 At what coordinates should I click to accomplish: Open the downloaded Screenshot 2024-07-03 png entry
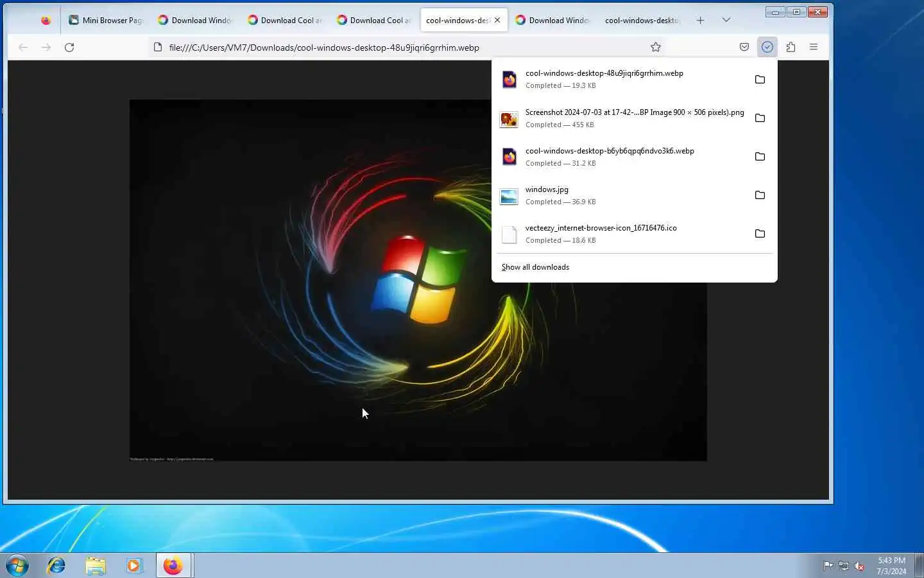622,118
